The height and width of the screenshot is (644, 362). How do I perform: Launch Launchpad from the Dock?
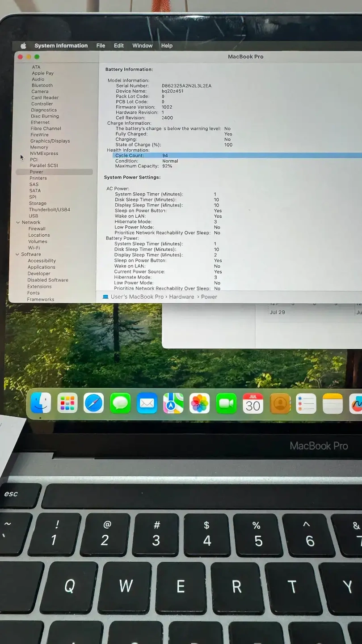(x=67, y=403)
